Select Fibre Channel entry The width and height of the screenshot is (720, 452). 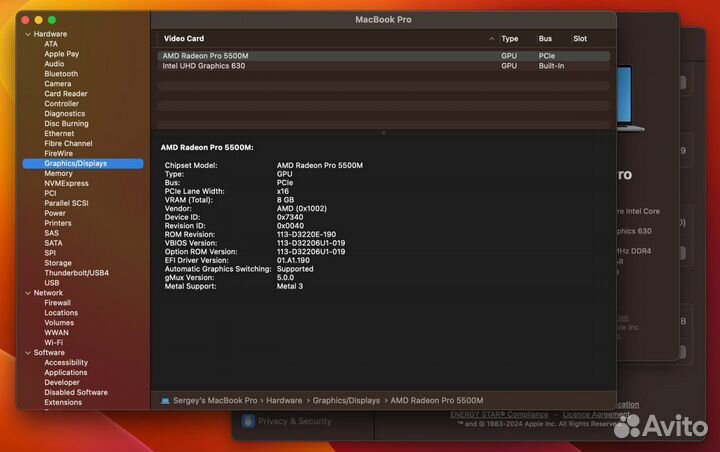(x=68, y=143)
